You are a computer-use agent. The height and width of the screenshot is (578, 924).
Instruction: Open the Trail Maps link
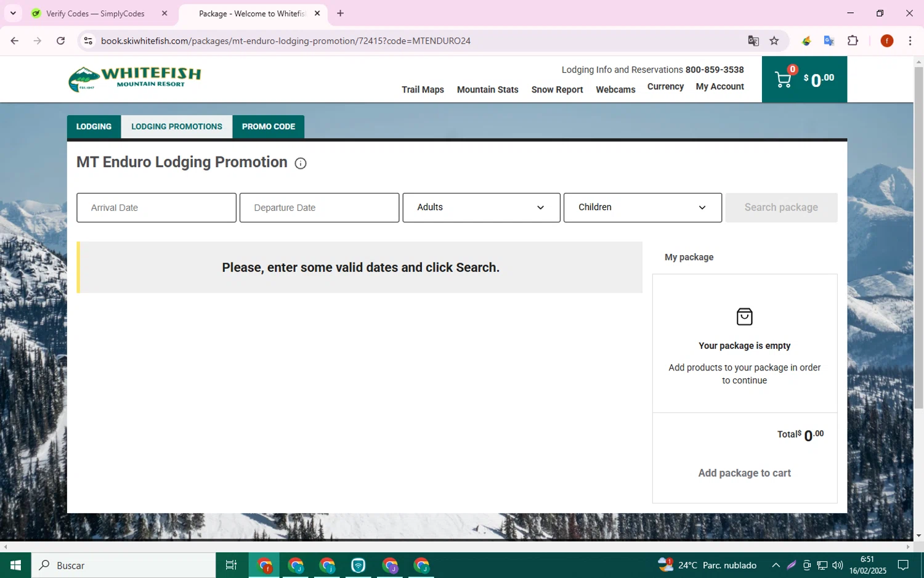tap(423, 90)
